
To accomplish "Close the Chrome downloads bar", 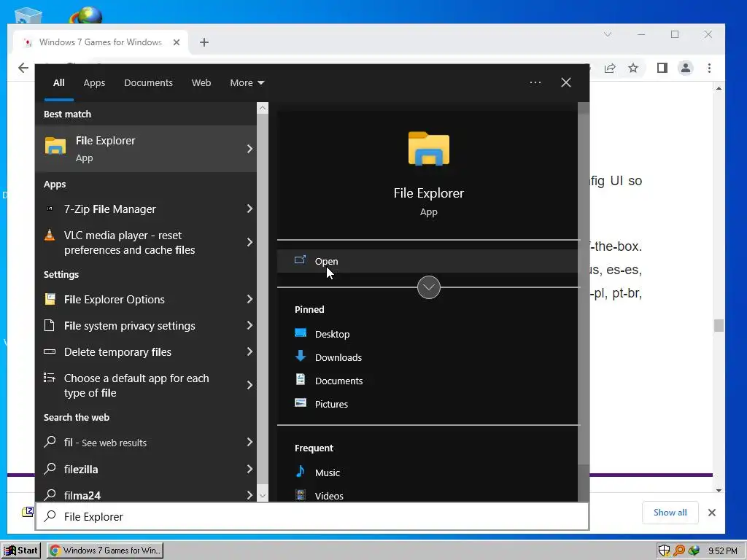I will point(712,513).
